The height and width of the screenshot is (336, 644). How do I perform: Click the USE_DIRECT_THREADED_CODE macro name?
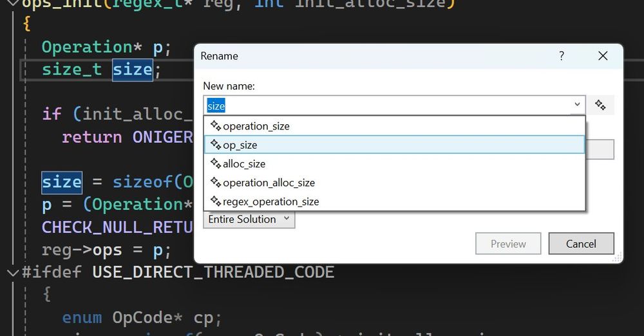(x=214, y=272)
